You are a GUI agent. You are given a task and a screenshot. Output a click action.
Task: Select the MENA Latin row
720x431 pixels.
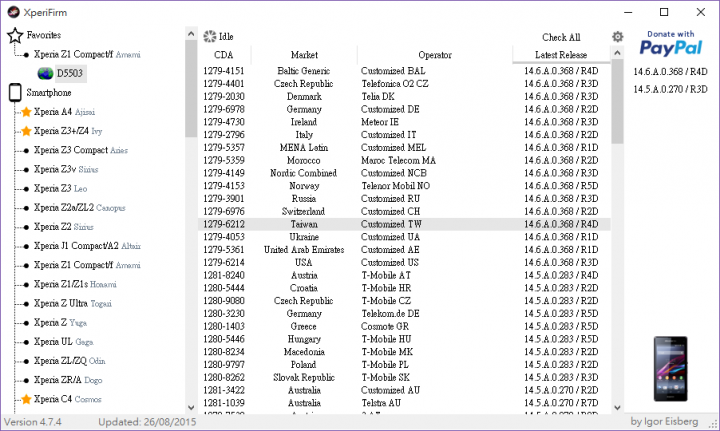[x=404, y=148]
